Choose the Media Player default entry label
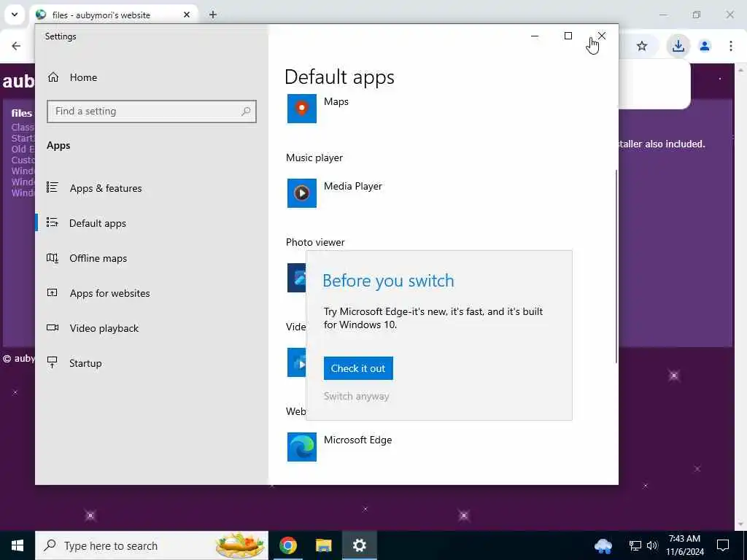This screenshot has height=560, width=747. pyautogui.click(x=352, y=186)
